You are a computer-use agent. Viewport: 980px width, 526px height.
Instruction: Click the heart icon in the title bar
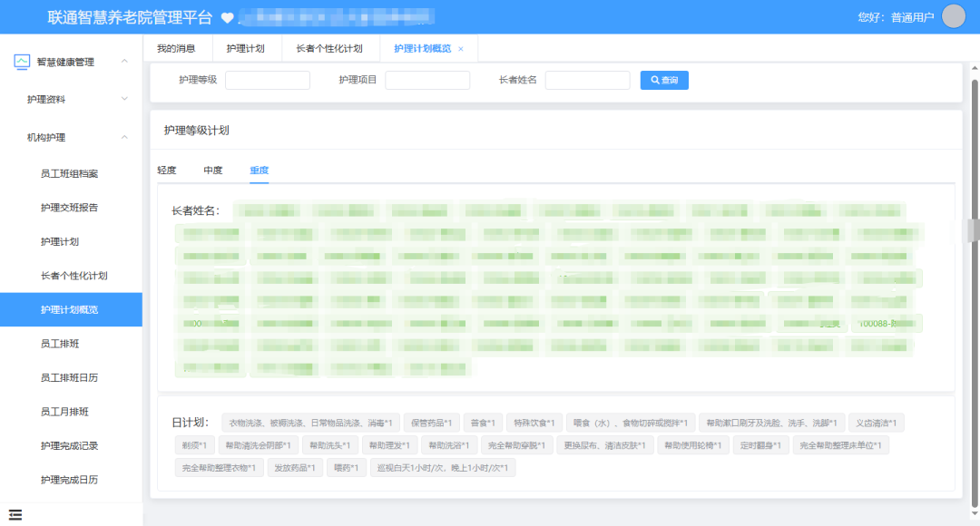click(228, 15)
